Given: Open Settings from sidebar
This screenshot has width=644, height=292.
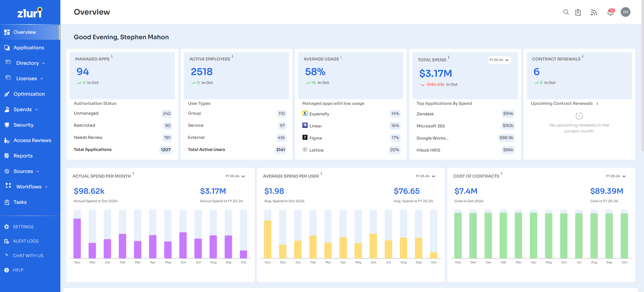Looking at the screenshot, I should click(x=23, y=227).
